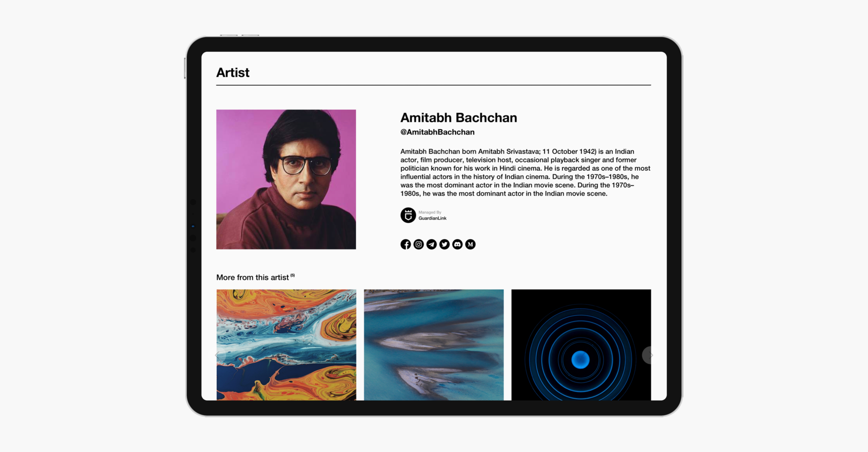Click the artwork count superscript (5)
Image resolution: width=868 pixels, height=452 pixels.
tap(293, 275)
